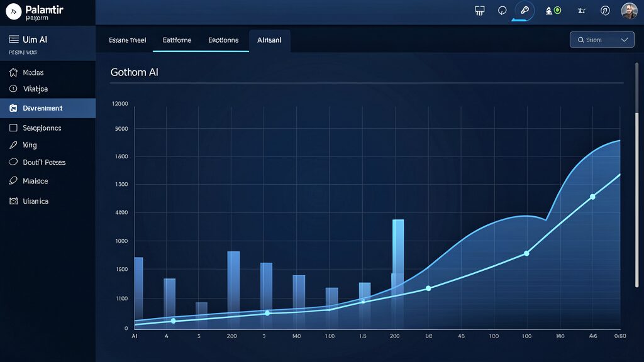Click the key icon in top bar
Screen dimensions: 644x362
(525, 10)
